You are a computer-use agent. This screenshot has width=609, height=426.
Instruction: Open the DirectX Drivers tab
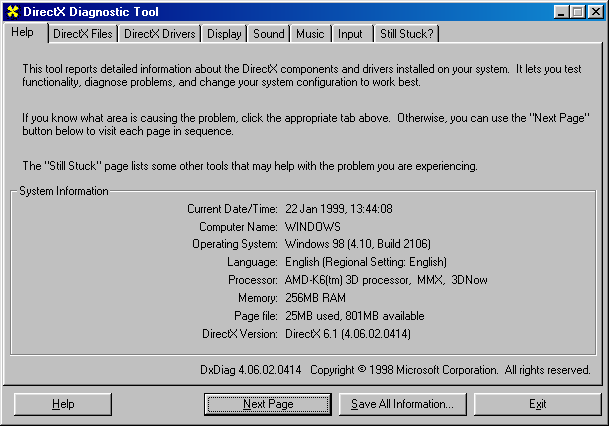(x=160, y=34)
